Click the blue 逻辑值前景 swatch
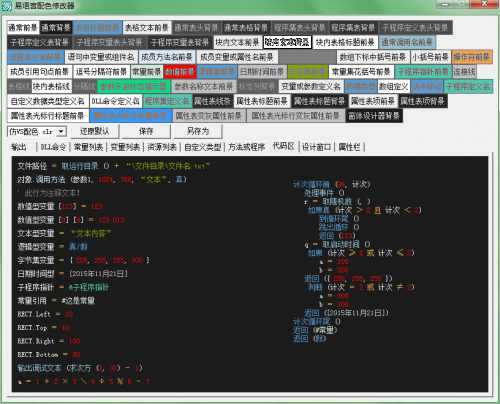This screenshot has height=404, width=500. coord(217,72)
